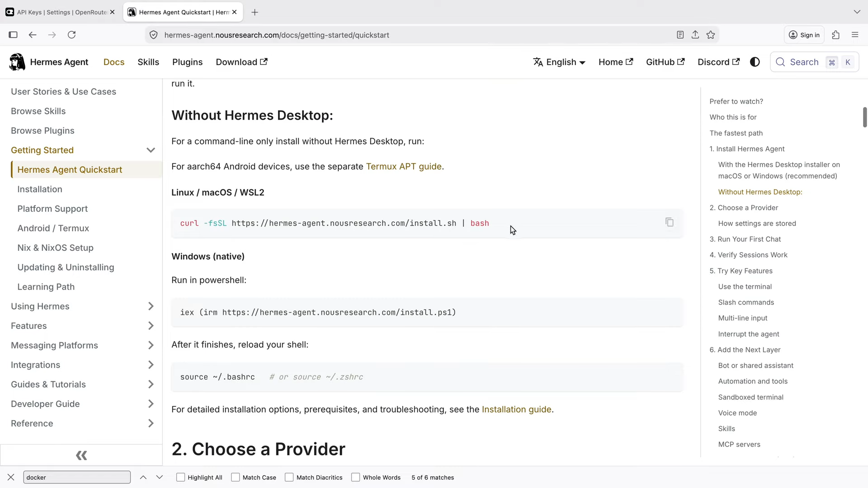Open the Skills nav item
Viewport: 868px width, 488px height.
pos(148,62)
